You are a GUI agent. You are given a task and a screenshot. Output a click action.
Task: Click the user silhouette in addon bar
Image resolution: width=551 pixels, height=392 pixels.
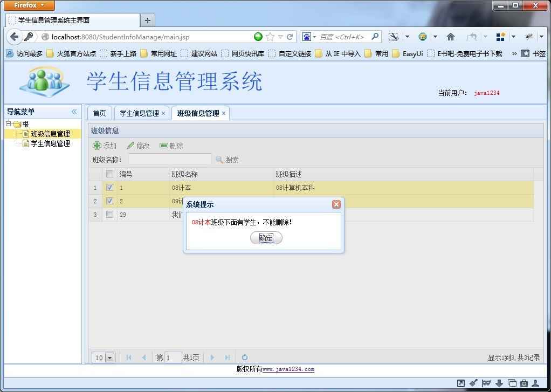(x=535, y=383)
